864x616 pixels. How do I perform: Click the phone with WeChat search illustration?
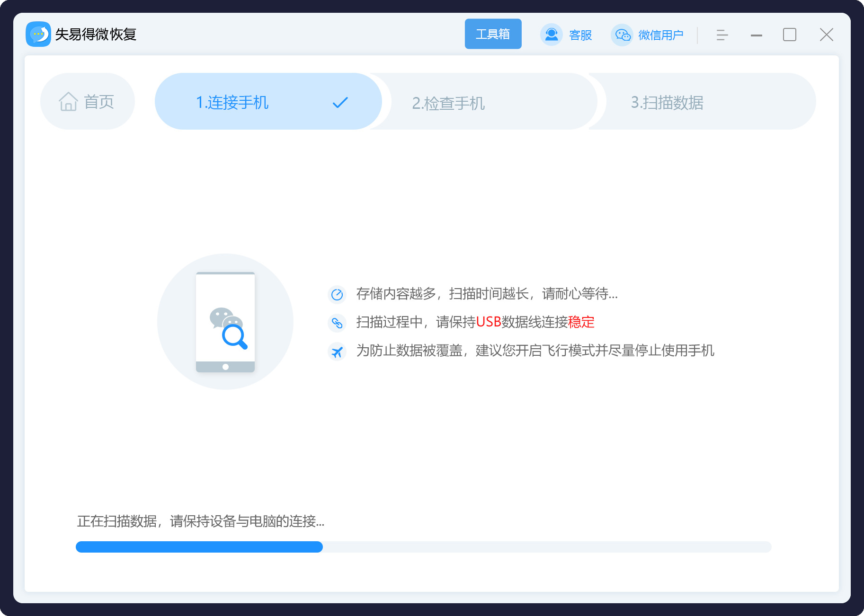tap(225, 321)
